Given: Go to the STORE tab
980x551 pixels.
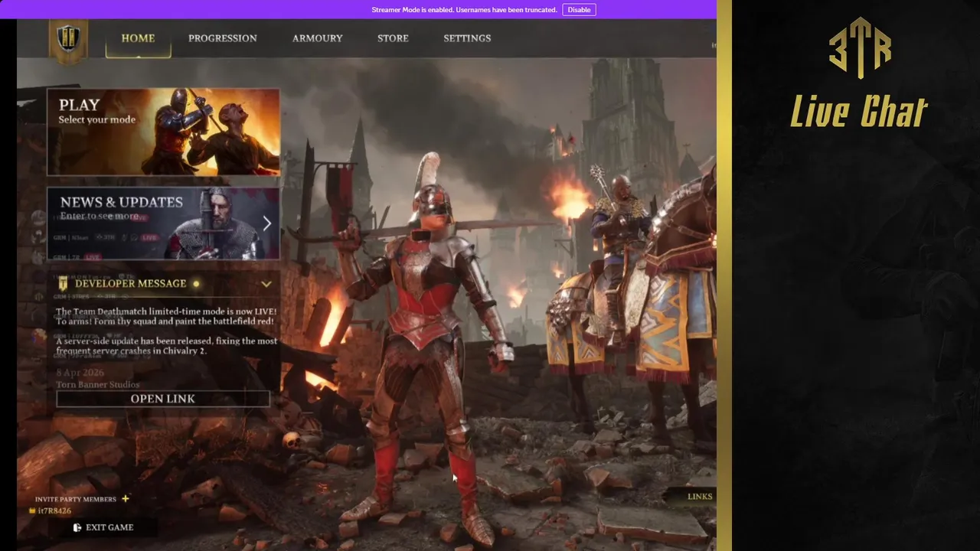Looking at the screenshot, I should click(393, 38).
